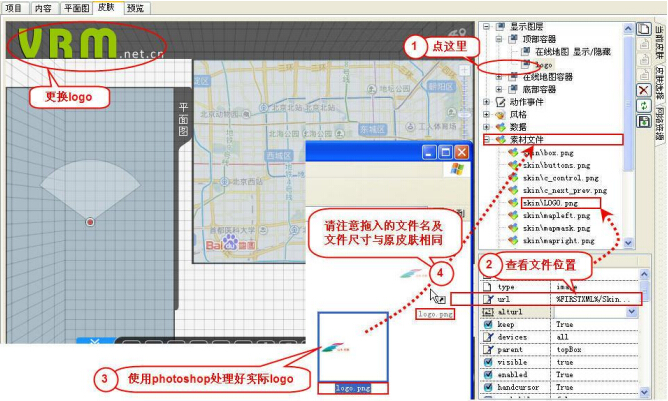Open the 预览 tab
Viewport: 668px width, 401px height.
(136, 8)
